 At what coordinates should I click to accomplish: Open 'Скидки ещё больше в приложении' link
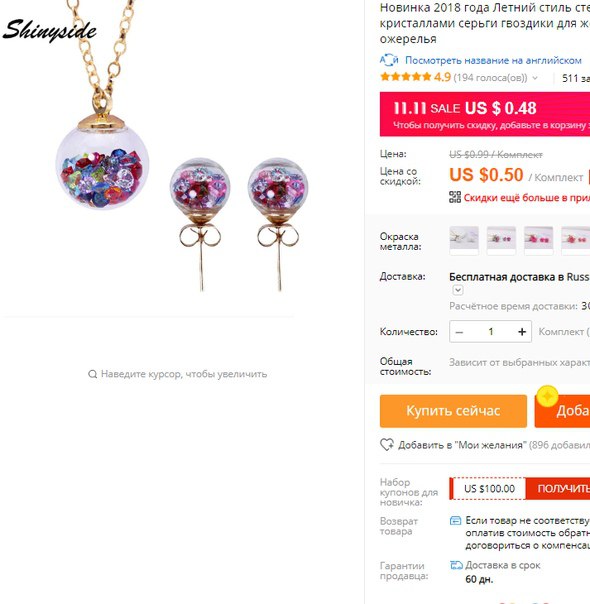tap(526, 198)
